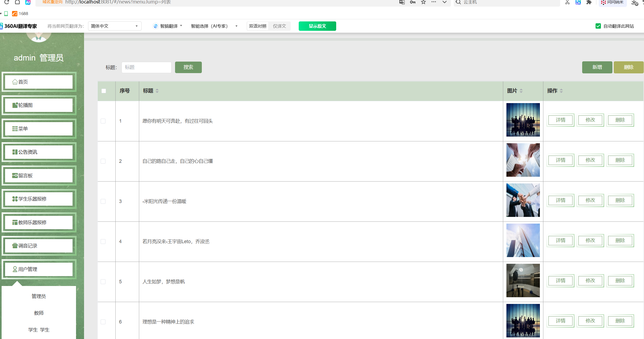Sort table by 标题 column arrows
The height and width of the screenshot is (339, 644).
click(x=157, y=91)
